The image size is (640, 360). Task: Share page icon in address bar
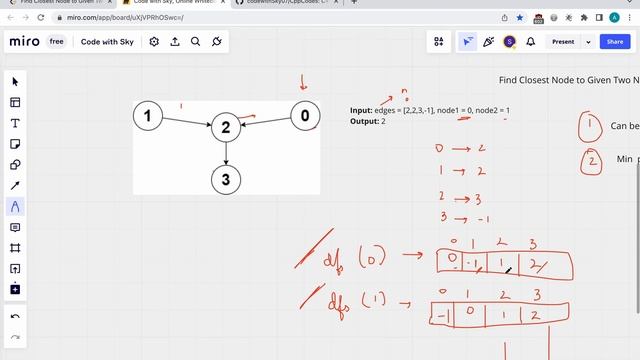coord(504,18)
